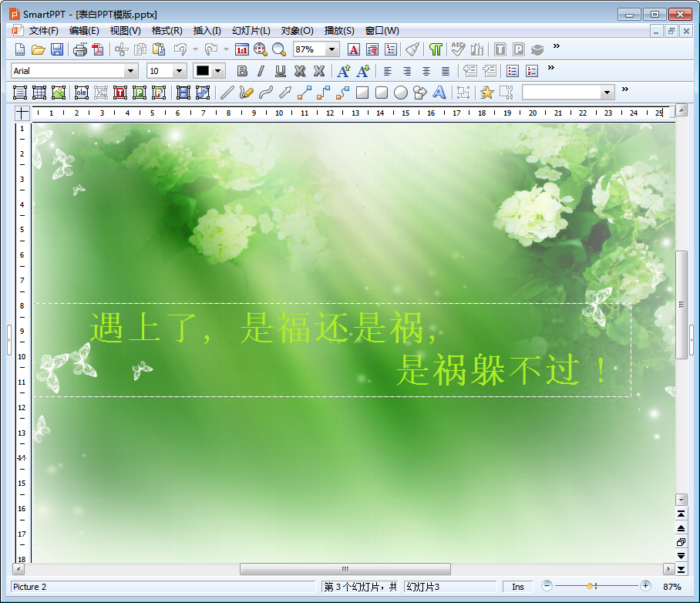700x603 pixels.
Task: Go to the last slide button
Action: [x=681, y=570]
